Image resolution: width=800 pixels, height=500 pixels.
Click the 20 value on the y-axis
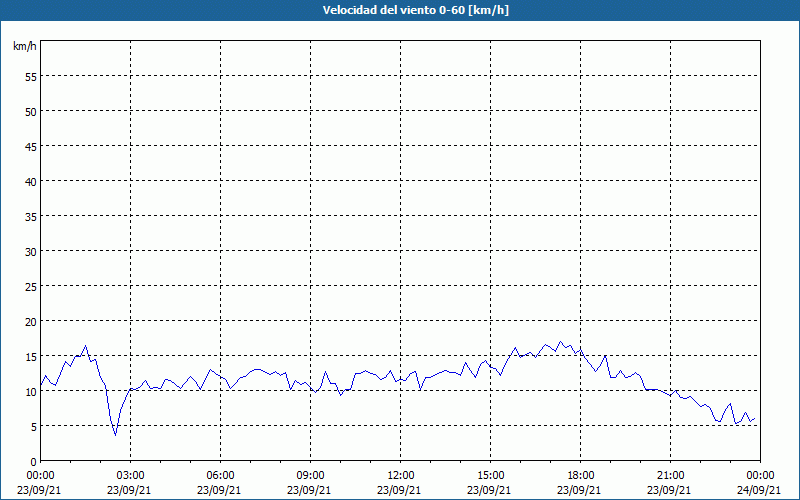pos(31,321)
